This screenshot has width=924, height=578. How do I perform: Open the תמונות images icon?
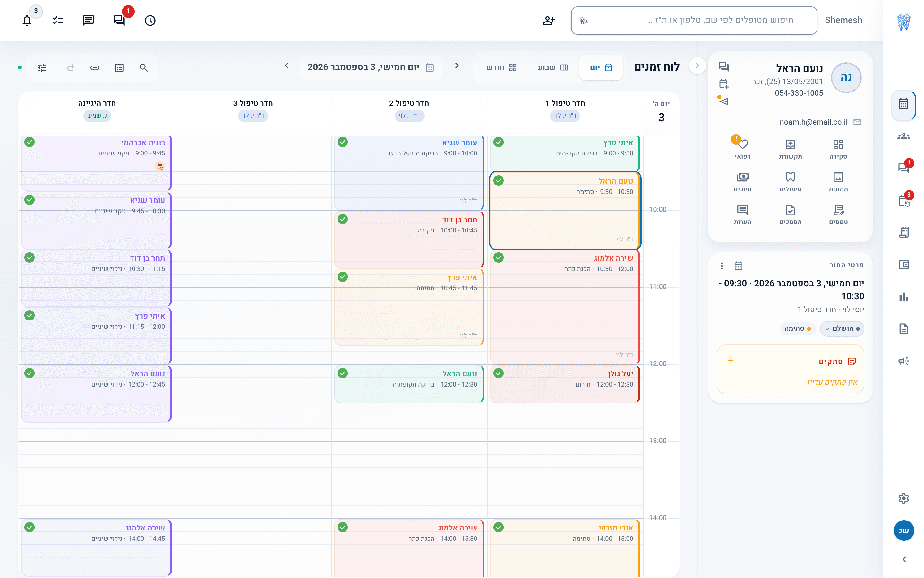pyautogui.click(x=838, y=181)
